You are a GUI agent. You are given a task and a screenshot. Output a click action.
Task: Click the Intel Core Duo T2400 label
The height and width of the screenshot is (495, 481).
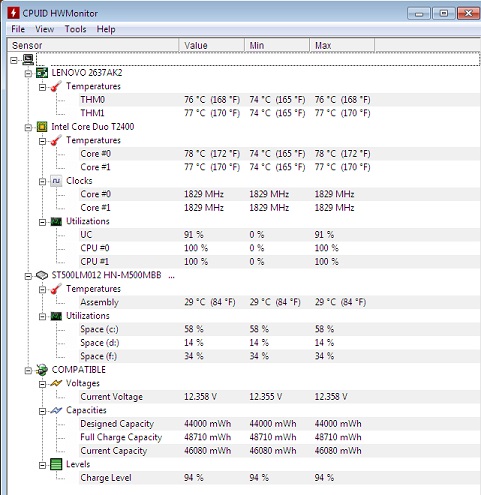coord(93,127)
